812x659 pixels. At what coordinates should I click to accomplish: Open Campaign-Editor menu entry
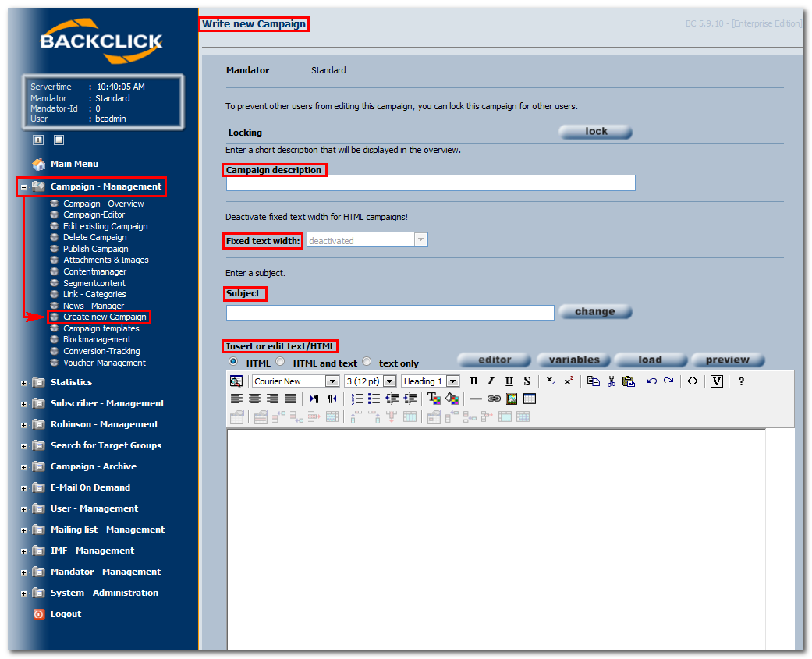tap(94, 214)
